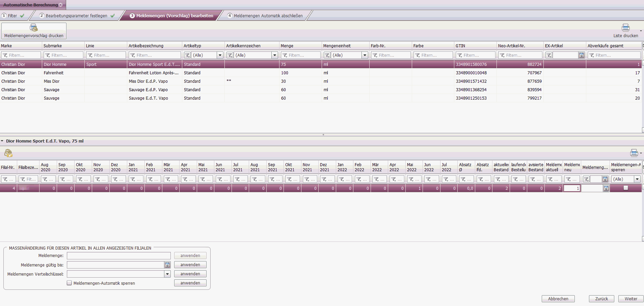Image resolution: width=644 pixels, height=306 pixels.
Task: Click filter icon in Farb-Nr. column
Action: coord(375,55)
